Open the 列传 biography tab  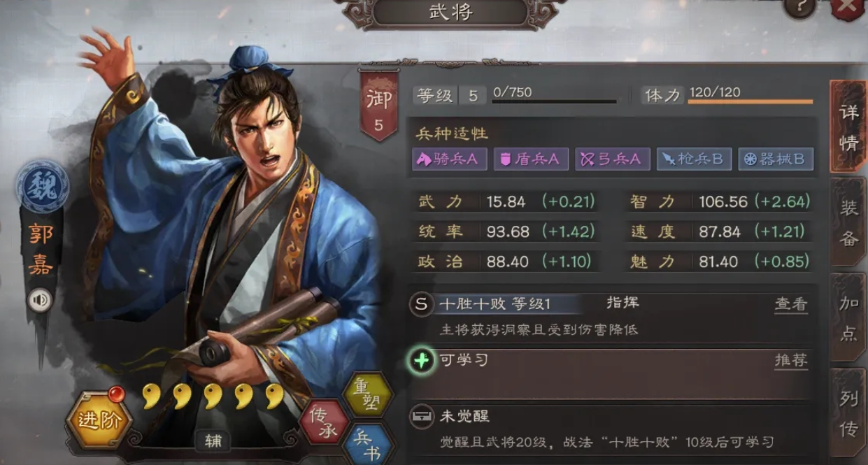[x=849, y=413]
